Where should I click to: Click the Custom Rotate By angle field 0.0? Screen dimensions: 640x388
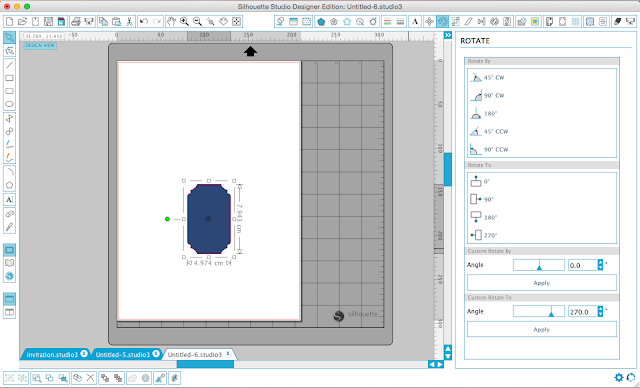point(582,265)
